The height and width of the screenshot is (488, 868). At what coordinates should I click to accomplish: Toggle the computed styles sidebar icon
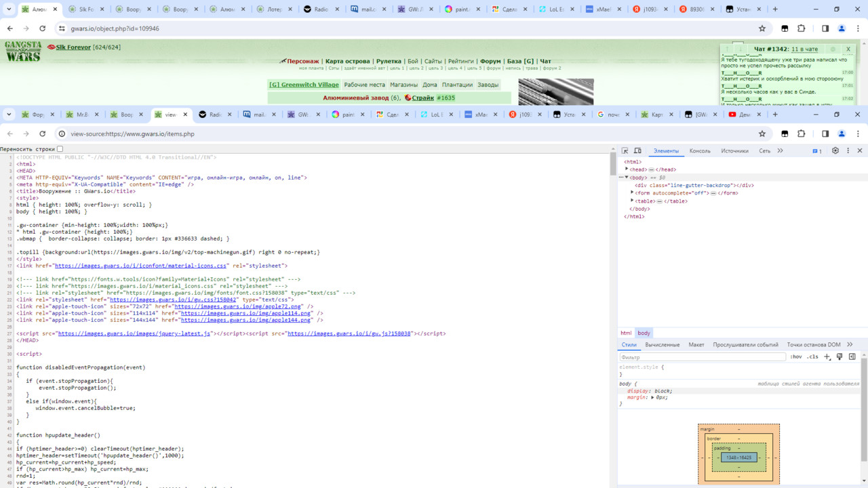pyautogui.click(x=852, y=357)
